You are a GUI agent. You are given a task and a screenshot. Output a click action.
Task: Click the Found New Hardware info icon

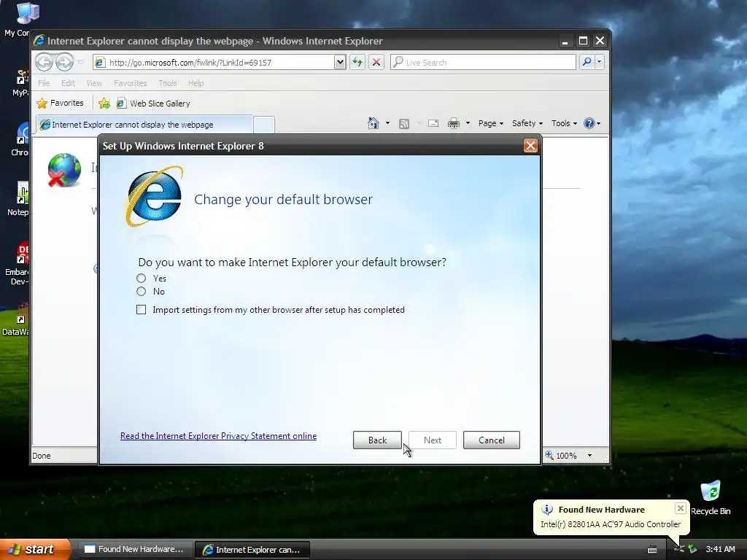[x=547, y=510]
